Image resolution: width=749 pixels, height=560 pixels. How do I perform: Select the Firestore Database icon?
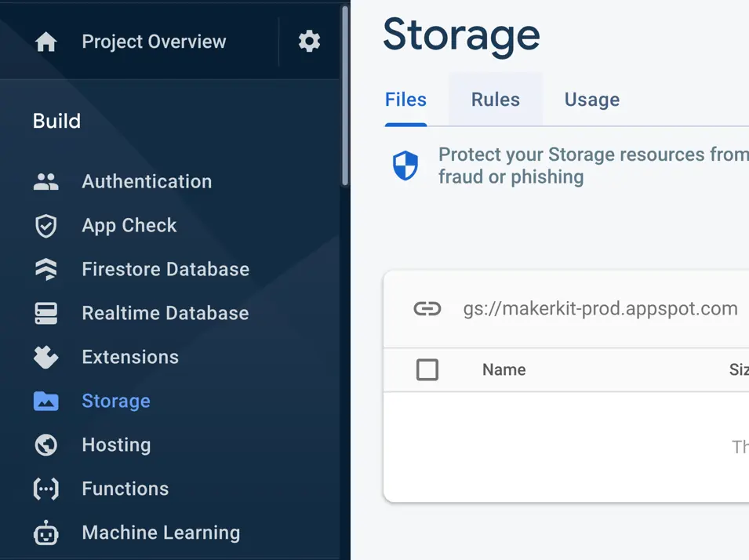46,270
